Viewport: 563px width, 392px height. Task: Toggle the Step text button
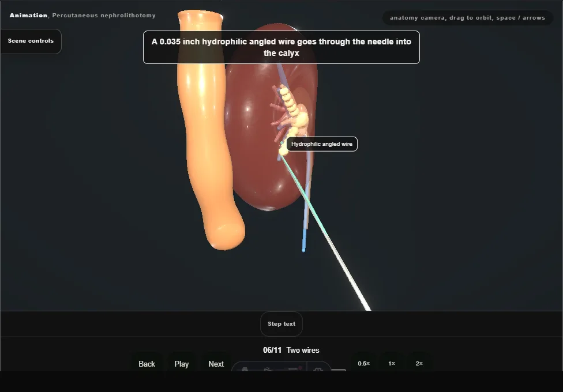point(281,324)
